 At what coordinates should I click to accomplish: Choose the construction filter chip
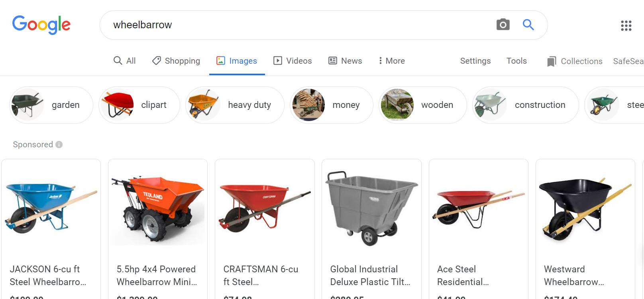[525, 105]
